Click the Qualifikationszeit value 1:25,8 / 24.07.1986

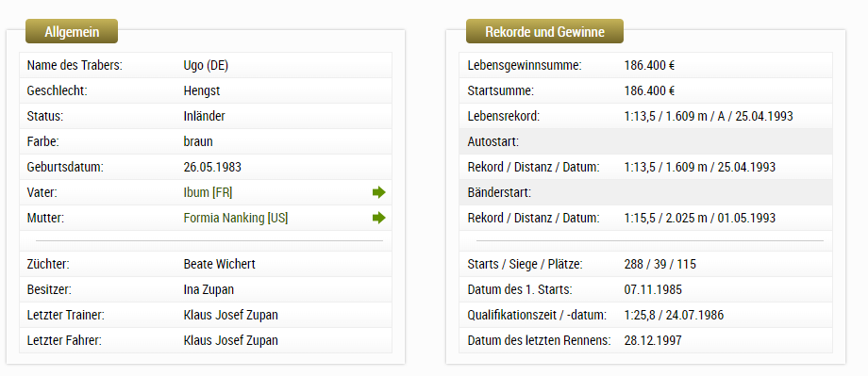(x=674, y=315)
